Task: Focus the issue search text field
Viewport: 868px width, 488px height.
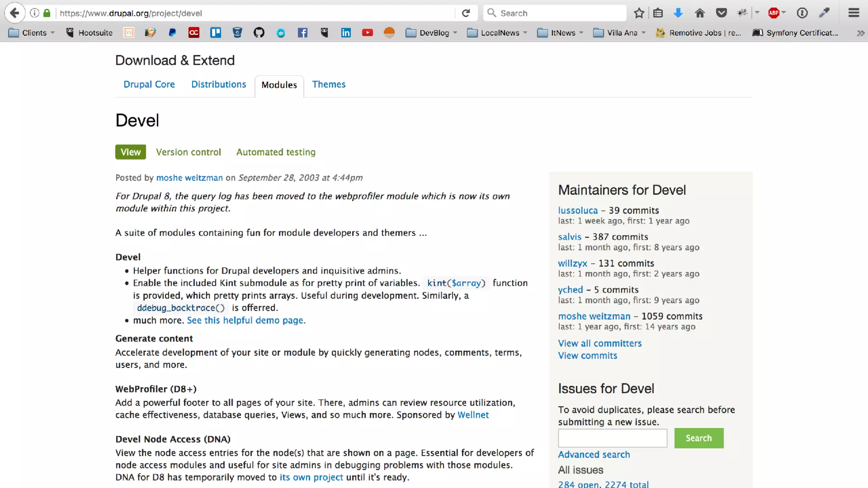Action: coord(612,438)
